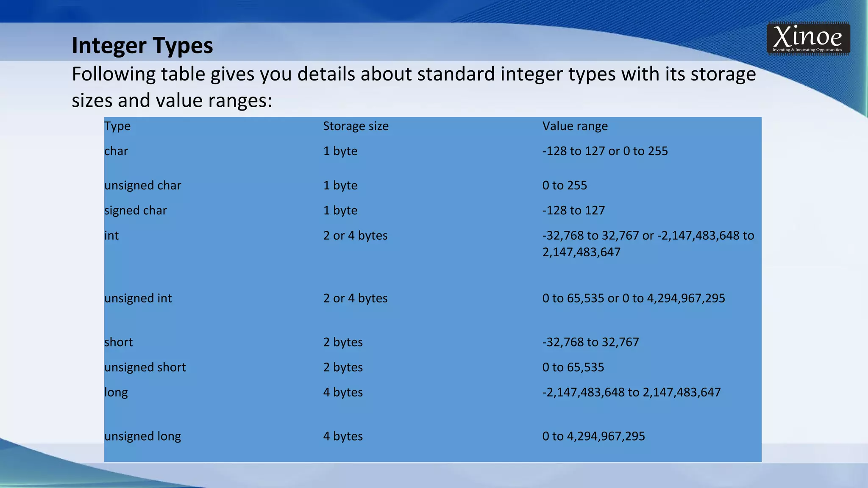The width and height of the screenshot is (868, 488).
Task: Click the '2 or 4 bytes' int size
Action: coord(355,236)
